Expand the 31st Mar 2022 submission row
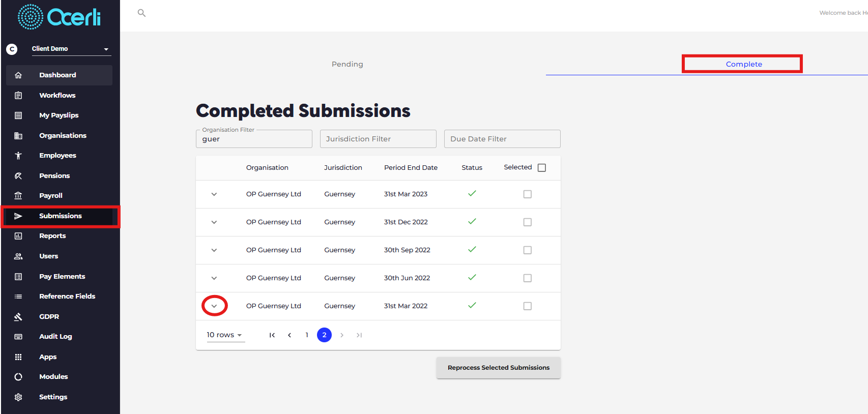Image resolution: width=868 pixels, height=414 pixels. click(x=214, y=306)
